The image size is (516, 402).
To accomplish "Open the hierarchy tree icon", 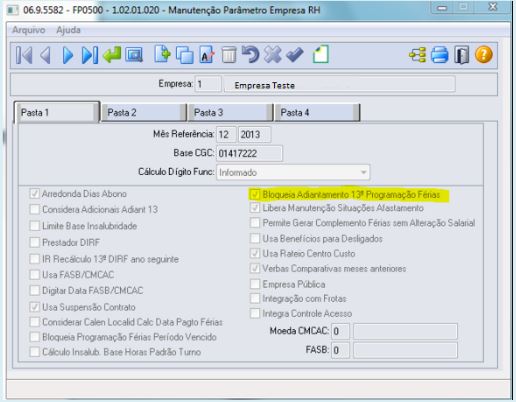I will (x=418, y=55).
